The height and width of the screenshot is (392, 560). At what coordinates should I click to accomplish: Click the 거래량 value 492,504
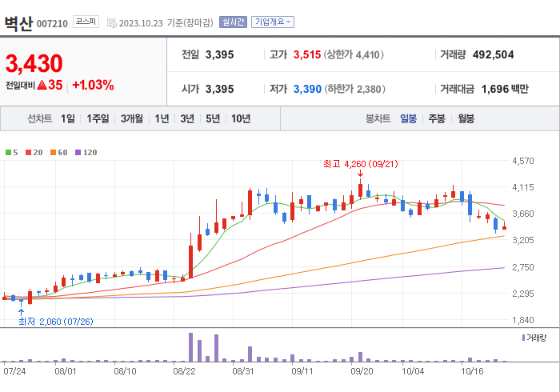pos(494,54)
